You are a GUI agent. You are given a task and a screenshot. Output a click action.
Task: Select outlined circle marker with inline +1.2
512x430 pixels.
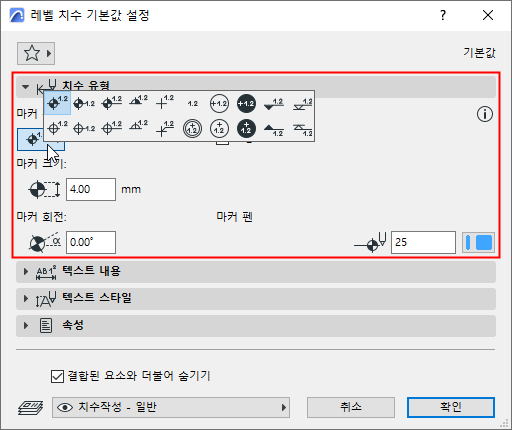click(219, 103)
